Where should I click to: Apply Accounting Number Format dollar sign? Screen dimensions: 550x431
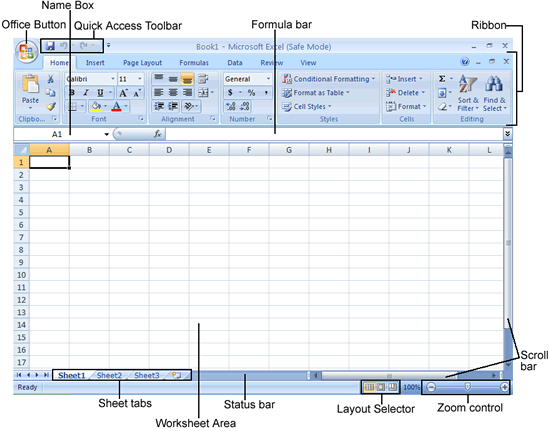[x=230, y=93]
